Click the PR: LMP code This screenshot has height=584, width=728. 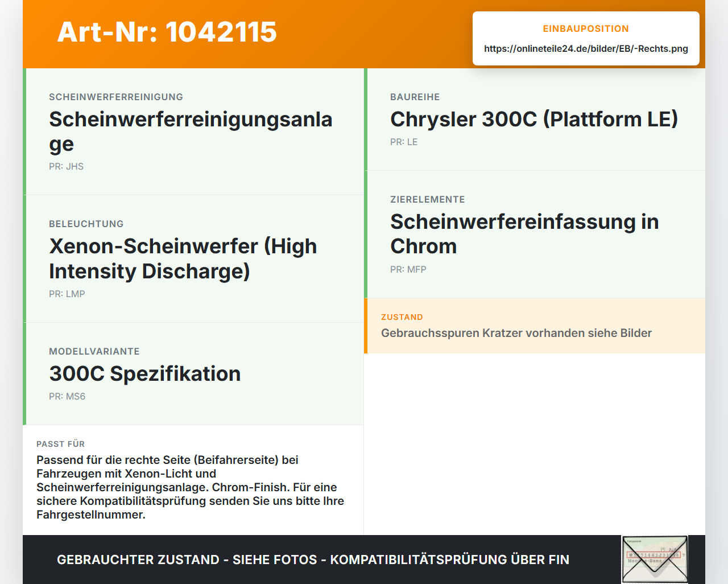67,294
